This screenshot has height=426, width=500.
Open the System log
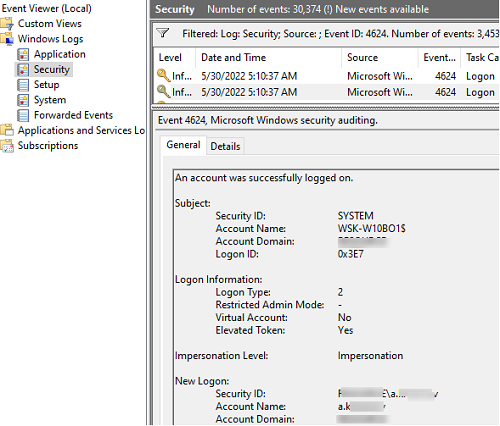[50, 100]
